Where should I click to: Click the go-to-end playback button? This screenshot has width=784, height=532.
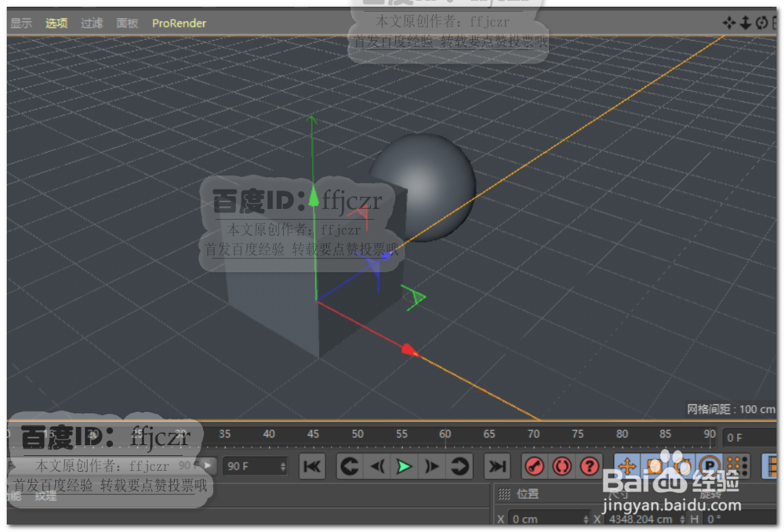[x=496, y=466]
